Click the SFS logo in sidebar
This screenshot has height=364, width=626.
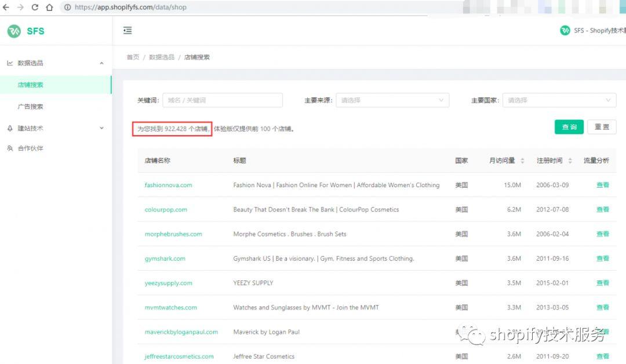coord(26,31)
